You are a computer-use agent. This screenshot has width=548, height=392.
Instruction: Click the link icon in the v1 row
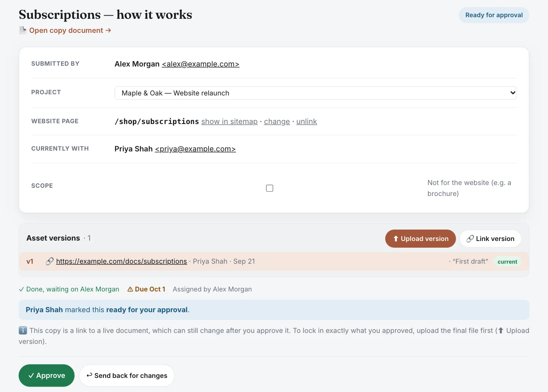[50, 261]
